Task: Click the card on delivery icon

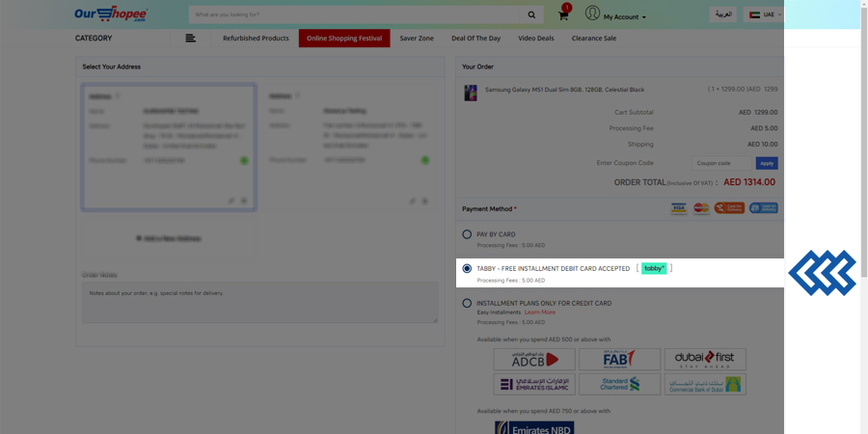Action: tap(764, 208)
